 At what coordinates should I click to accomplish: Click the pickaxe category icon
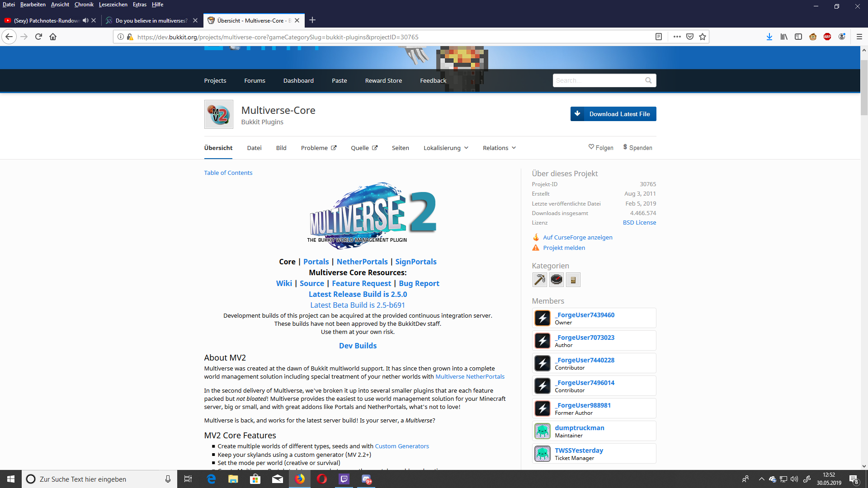[x=539, y=280]
